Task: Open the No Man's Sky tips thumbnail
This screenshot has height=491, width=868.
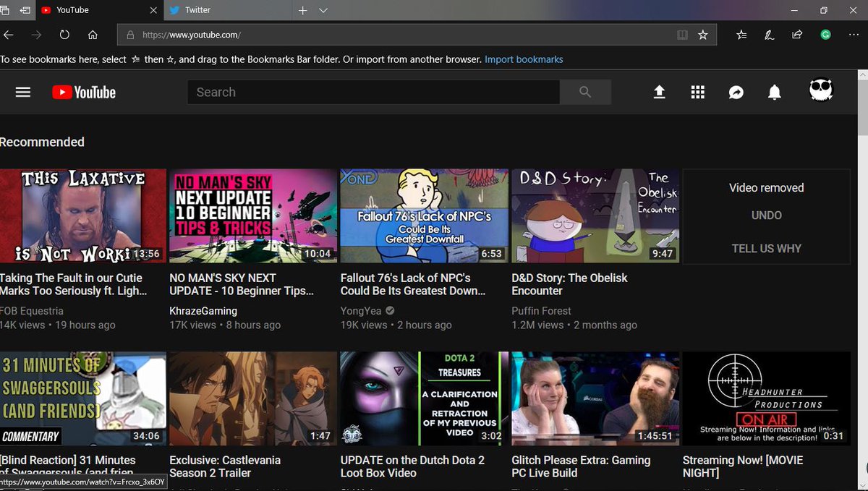Action: coord(253,215)
